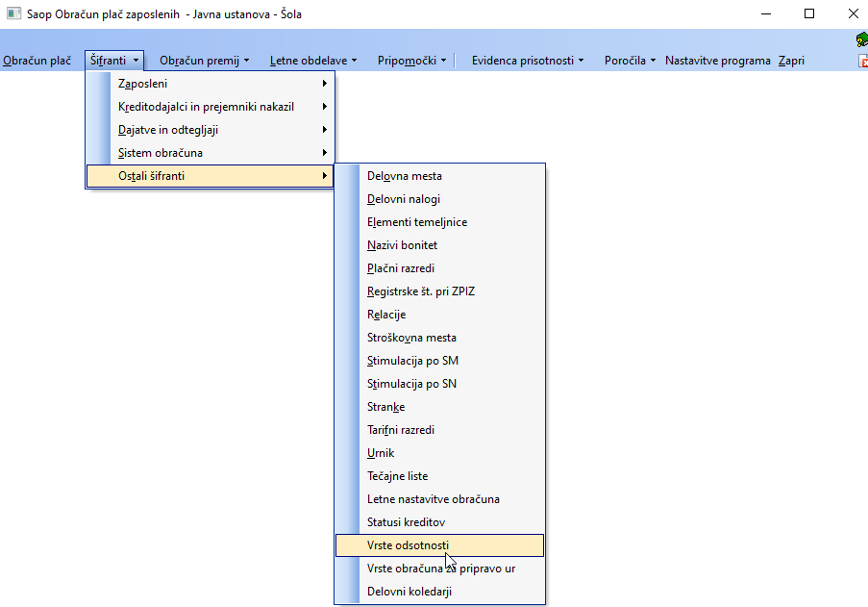Screen dimensions: 868x607
Task: Select Stroškovna mesta
Action: click(x=439, y=338)
